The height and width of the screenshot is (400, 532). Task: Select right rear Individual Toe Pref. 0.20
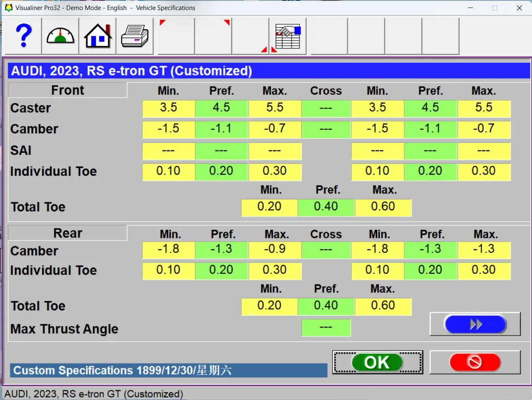(431, 271)
